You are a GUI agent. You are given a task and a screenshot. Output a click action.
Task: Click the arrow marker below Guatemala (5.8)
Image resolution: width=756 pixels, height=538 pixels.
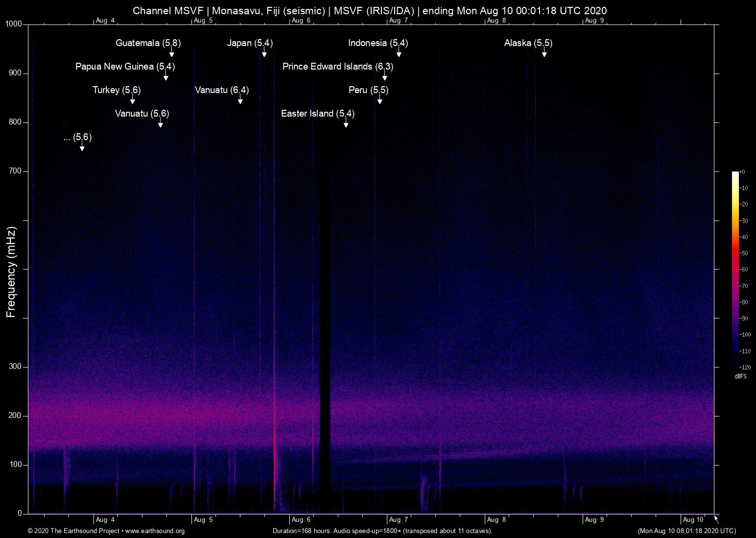point(172,53)
